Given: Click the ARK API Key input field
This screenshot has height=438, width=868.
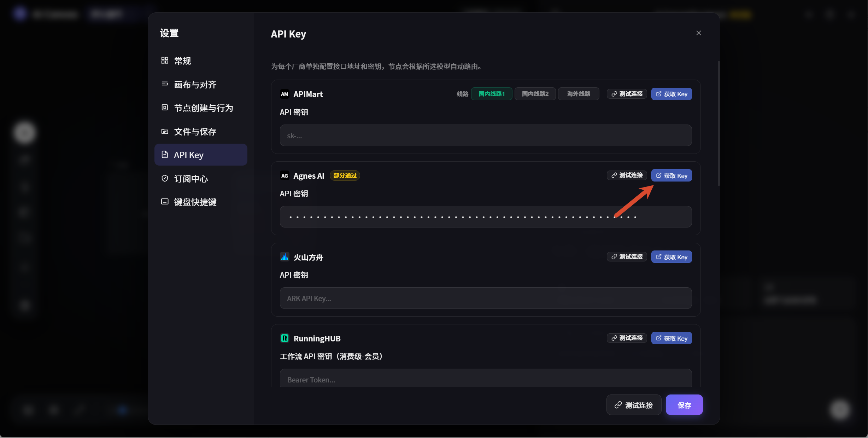Looking at the screenshot, I should [x=486, y=298].
